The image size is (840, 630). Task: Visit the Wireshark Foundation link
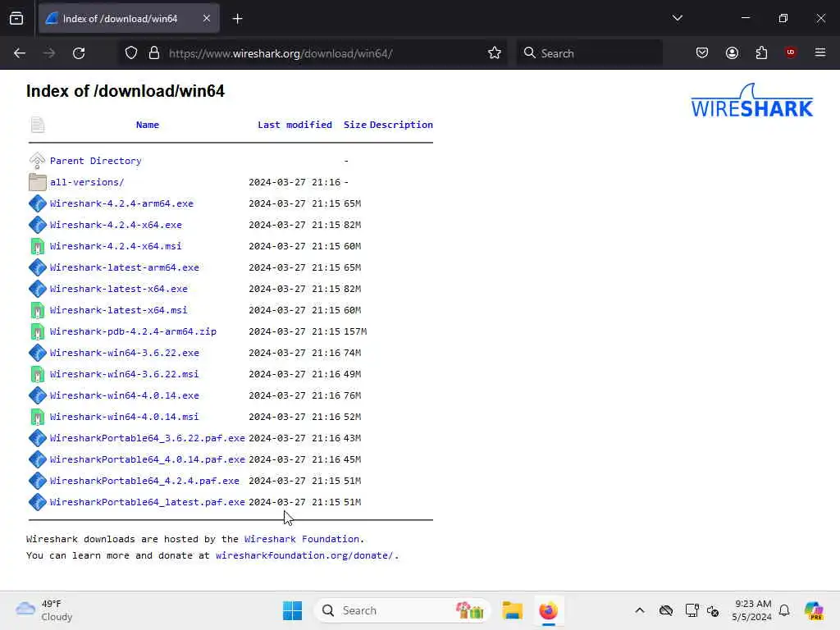302,539
